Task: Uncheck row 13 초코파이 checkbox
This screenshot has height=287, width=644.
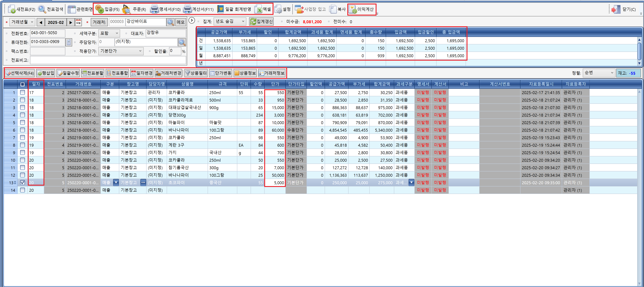Action: [23, 182]
